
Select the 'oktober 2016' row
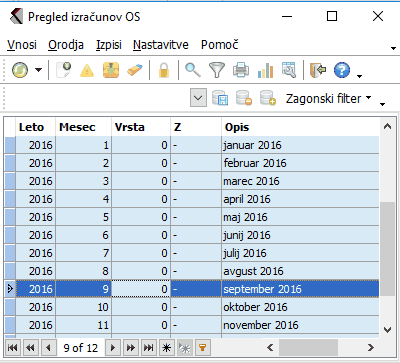point(192,307)
